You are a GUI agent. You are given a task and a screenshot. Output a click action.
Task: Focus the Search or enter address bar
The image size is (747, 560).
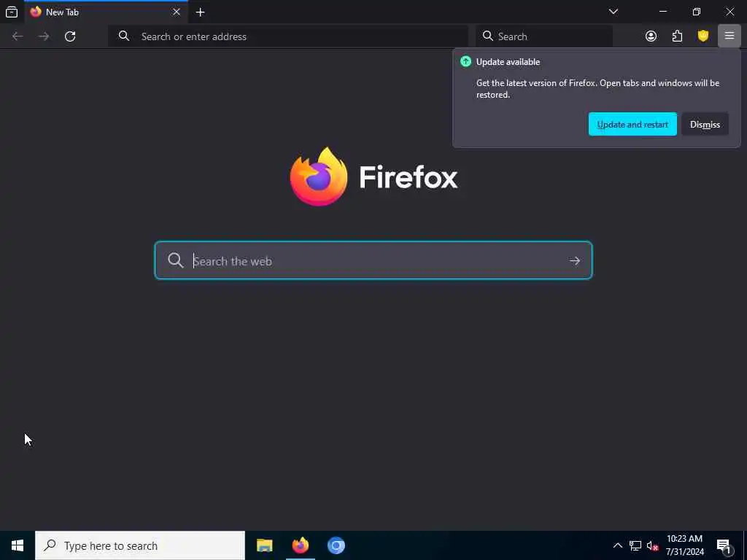point(288,36)
